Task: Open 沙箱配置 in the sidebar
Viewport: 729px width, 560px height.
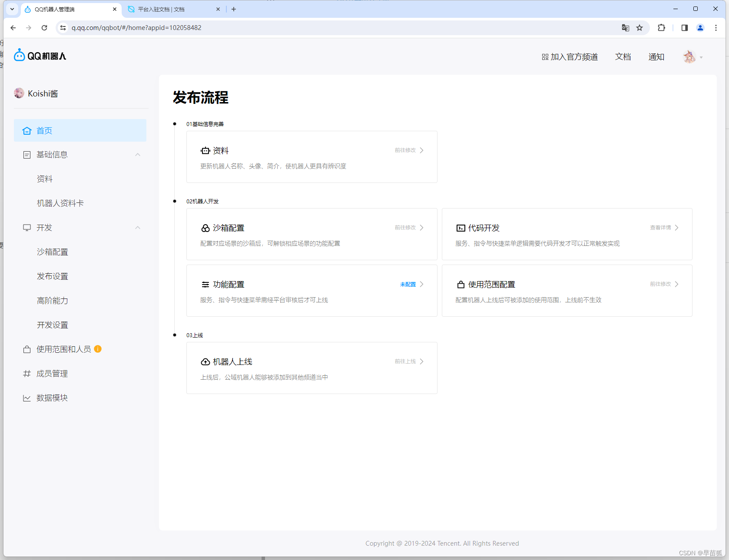Action: point(53,252)
